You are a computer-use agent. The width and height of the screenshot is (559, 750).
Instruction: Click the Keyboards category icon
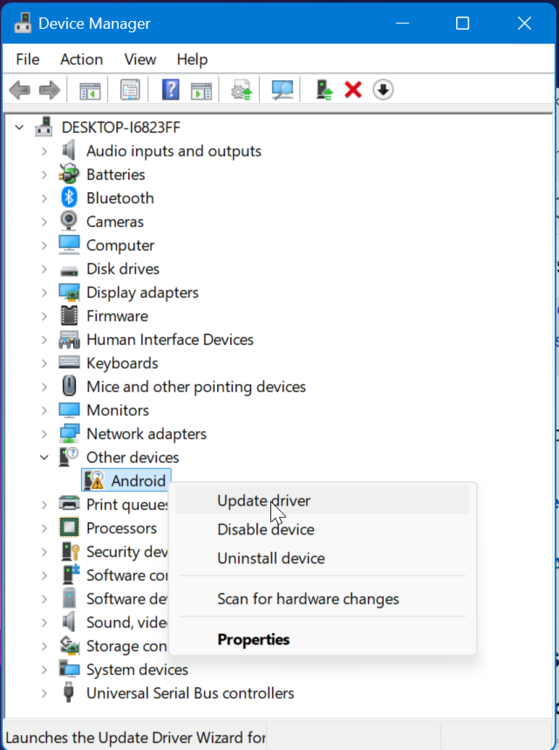[x=69, y=362]
